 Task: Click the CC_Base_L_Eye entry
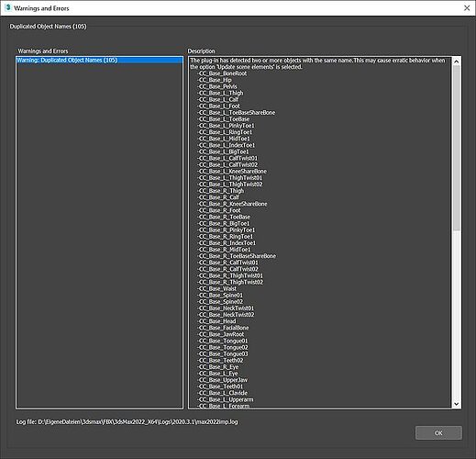217,374
